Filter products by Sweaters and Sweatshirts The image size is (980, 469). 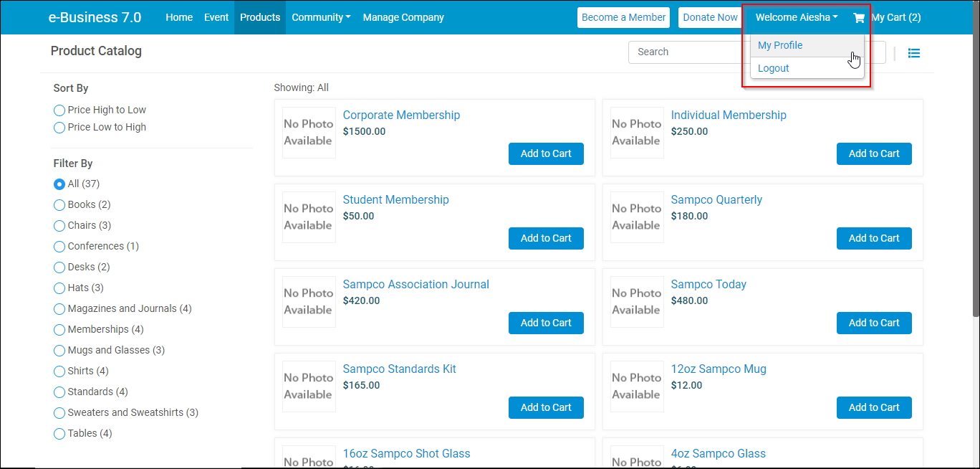[59, 412]
